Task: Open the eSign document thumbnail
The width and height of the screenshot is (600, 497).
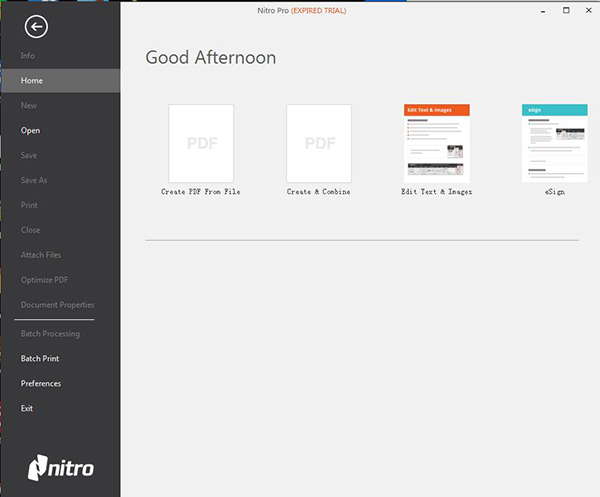Action: (x=554, y=143)
